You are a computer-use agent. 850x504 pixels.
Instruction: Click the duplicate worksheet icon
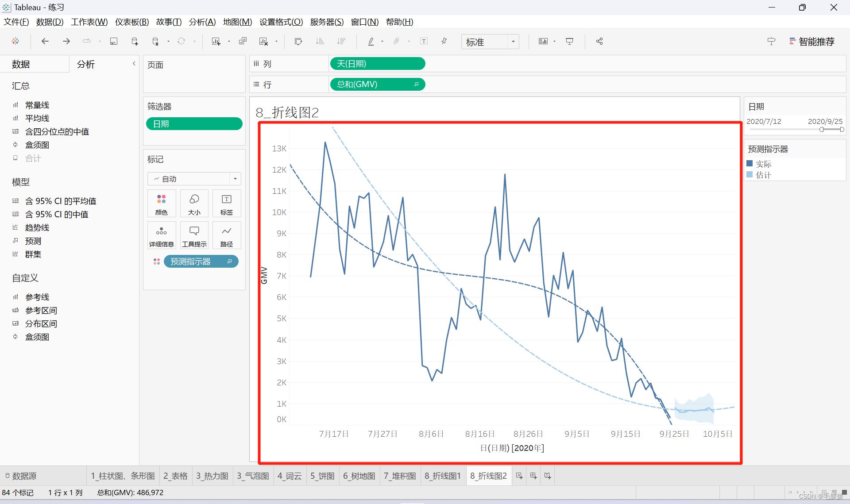243,41
